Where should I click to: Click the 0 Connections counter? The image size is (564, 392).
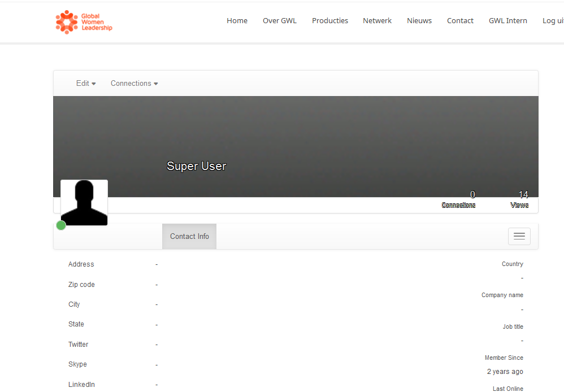click(458, 200)
